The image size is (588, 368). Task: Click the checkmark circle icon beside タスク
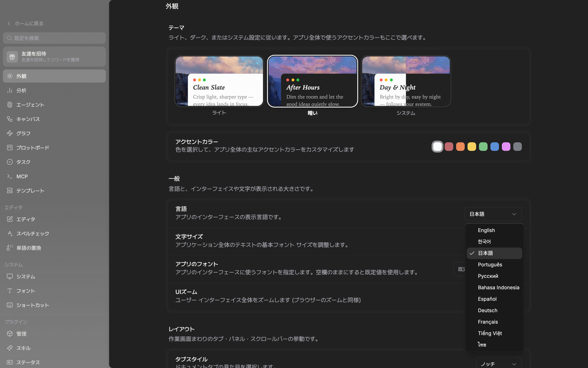click(x=10, y=162)
